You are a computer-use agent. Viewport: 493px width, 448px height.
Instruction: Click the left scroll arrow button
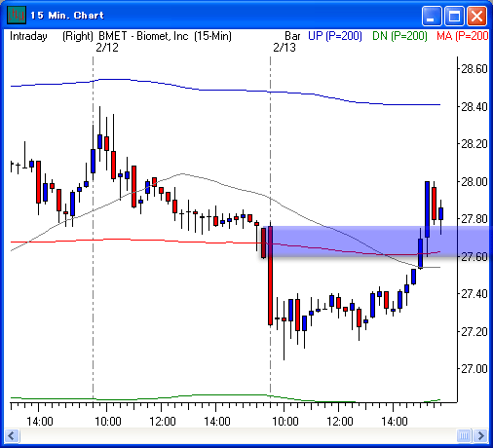pos(12,435)
